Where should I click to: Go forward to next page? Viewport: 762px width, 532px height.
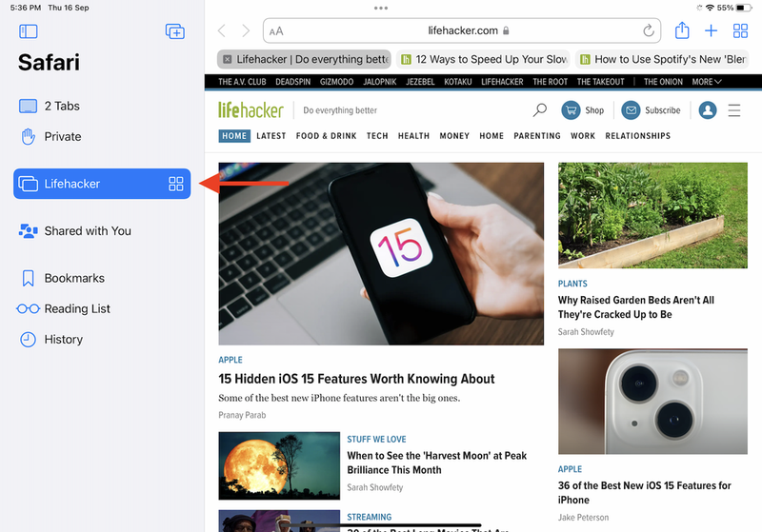coord(246,31)
